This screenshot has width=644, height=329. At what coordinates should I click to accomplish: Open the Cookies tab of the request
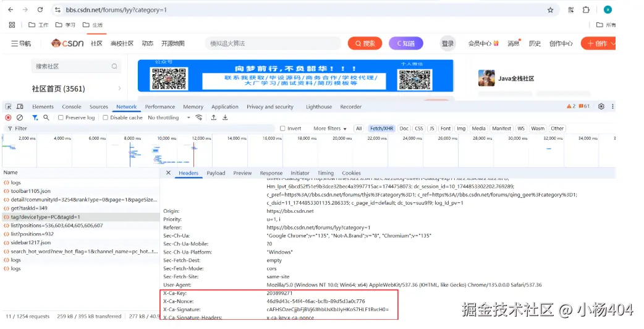[x=351, y=173]
